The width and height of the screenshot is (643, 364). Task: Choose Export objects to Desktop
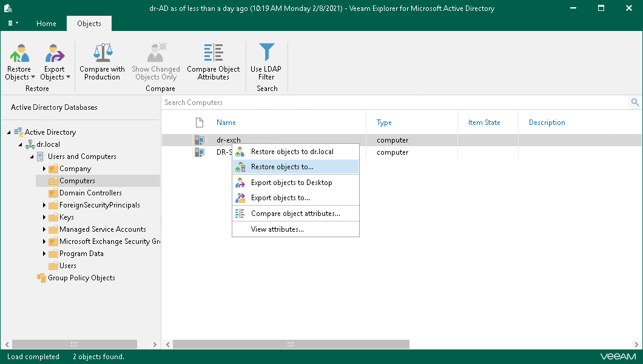295,183
